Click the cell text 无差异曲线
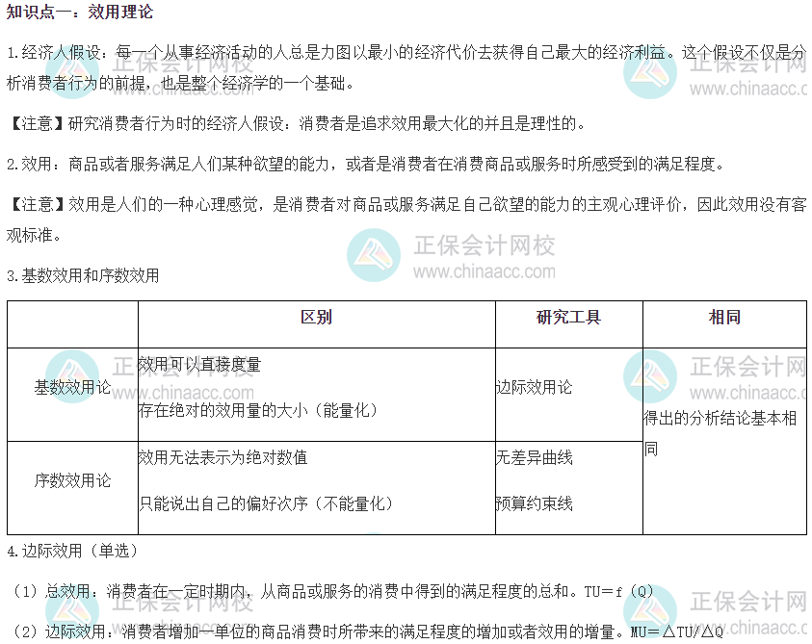 point(535,457)
